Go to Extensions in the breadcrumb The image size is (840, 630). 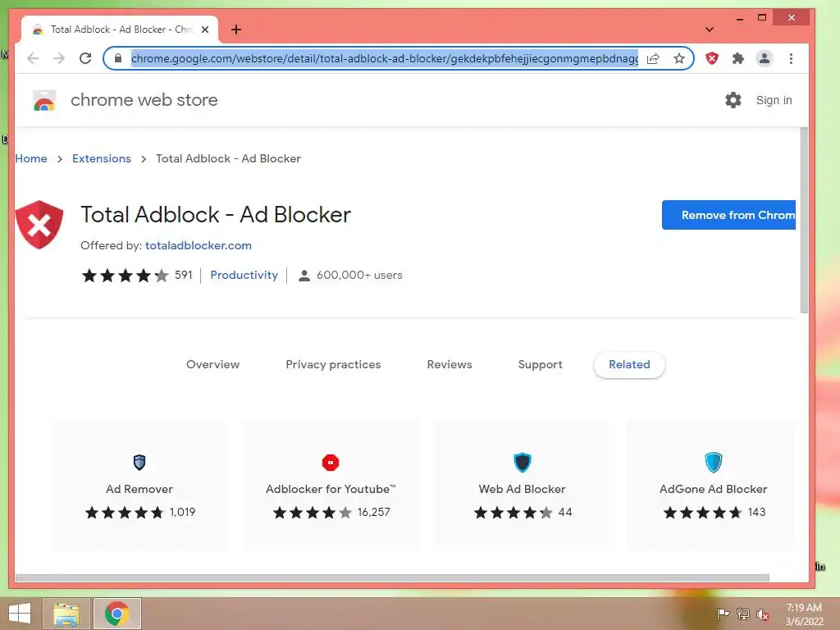pyautogui.click(x=102, y=158)
